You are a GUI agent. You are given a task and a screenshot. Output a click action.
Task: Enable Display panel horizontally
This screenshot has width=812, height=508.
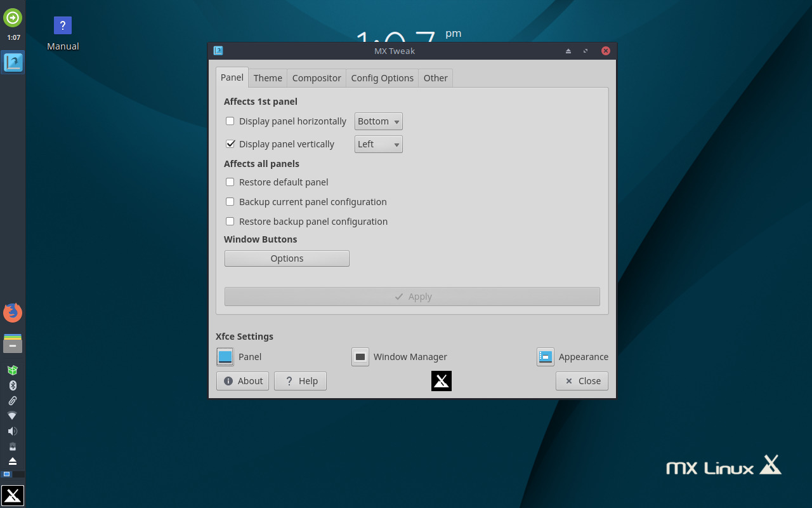click(x=230, y=121)
